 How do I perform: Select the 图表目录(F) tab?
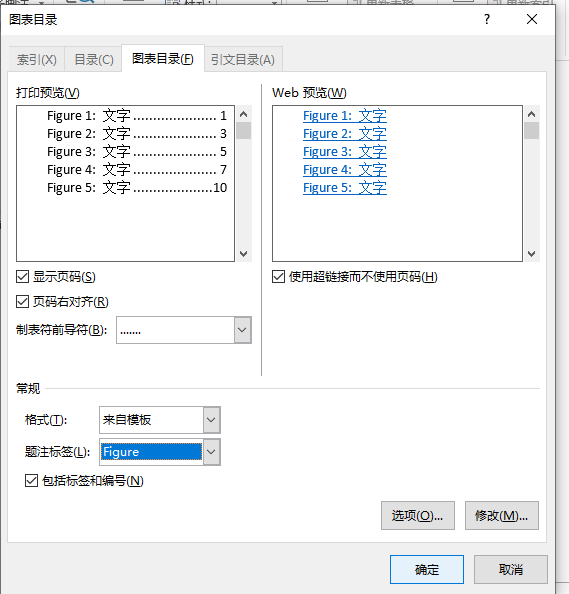coord(163,59)
